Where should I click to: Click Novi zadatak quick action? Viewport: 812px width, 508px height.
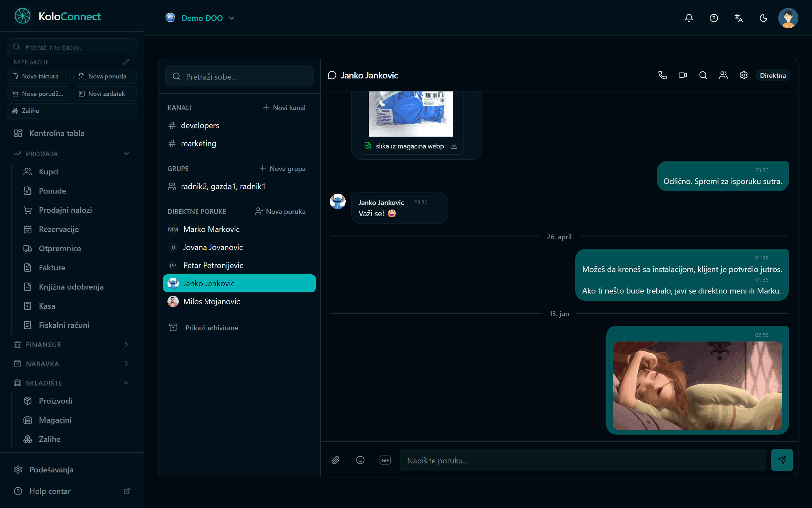[105, 94]
